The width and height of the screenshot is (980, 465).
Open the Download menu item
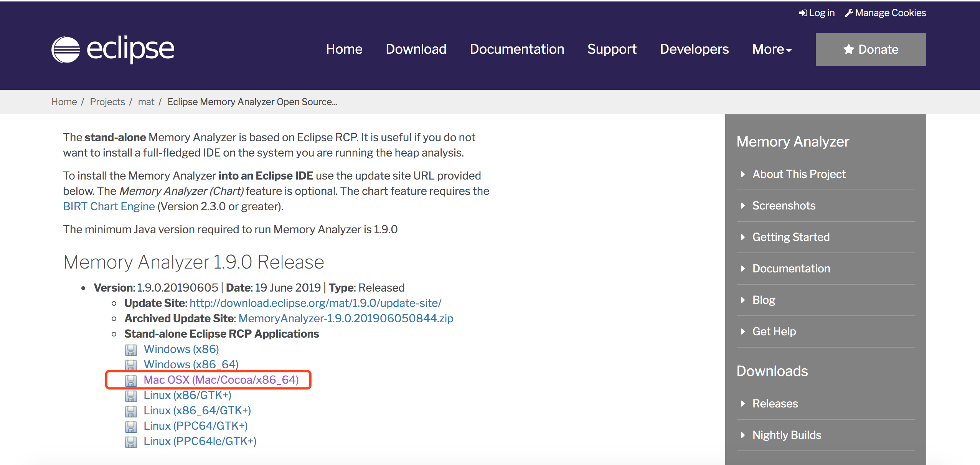[416, 49]
